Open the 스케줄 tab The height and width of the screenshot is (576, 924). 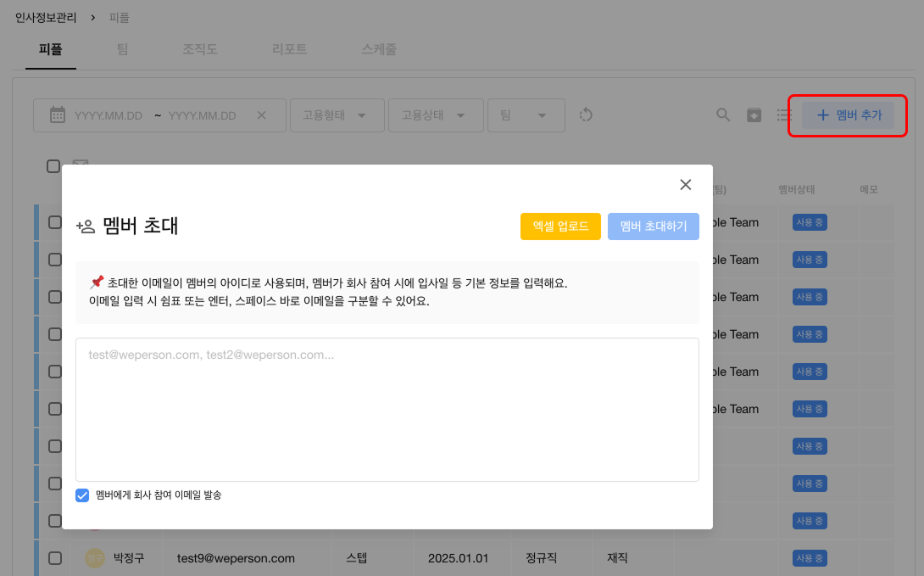[379, 49]
